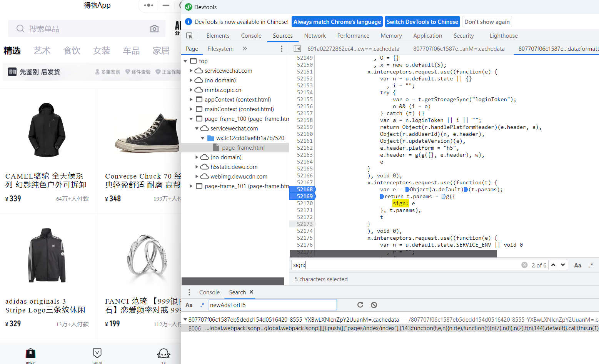Close the Search drawer tab

(252, 292)
